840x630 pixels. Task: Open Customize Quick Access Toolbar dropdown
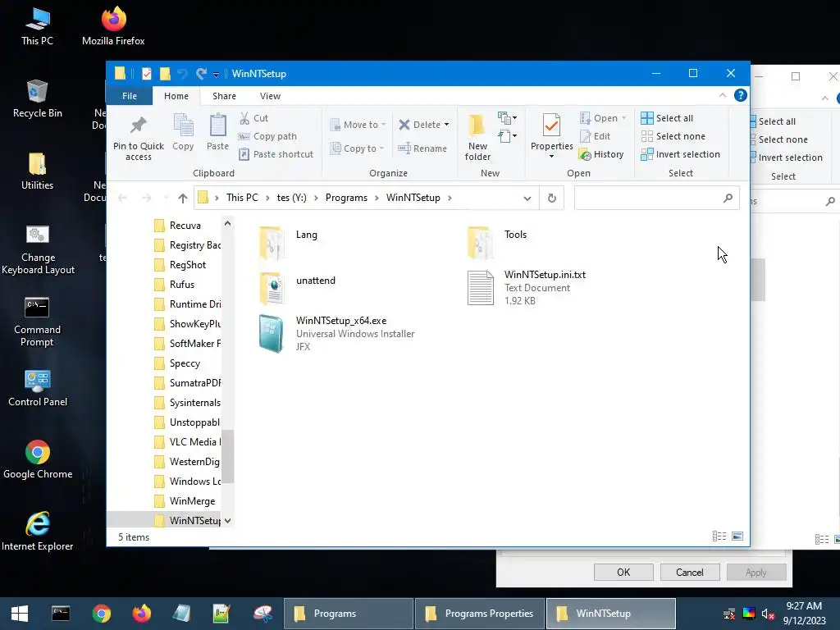216,75
